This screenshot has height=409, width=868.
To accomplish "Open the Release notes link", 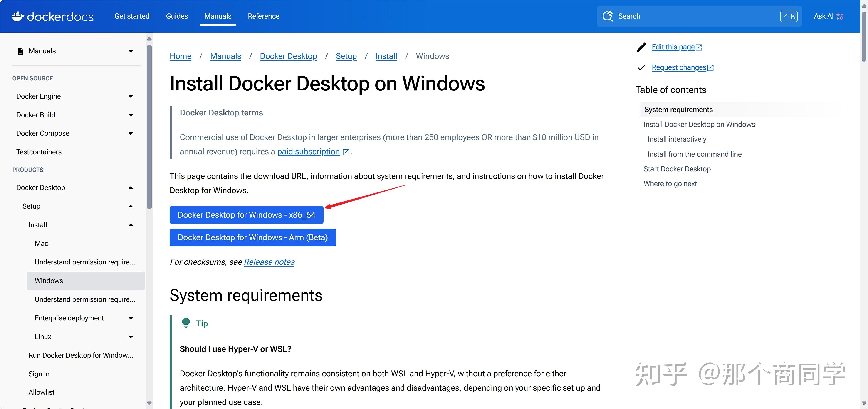I will (269, 262).
